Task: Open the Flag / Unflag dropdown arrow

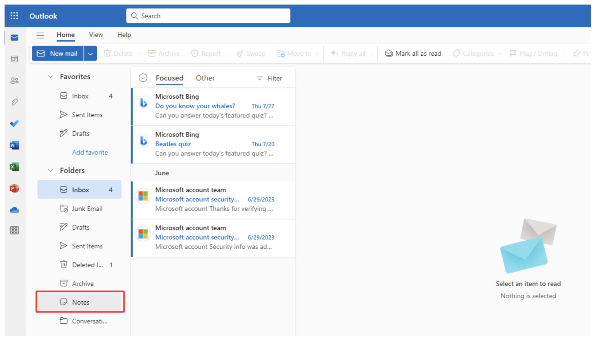Action: (563, 54)
